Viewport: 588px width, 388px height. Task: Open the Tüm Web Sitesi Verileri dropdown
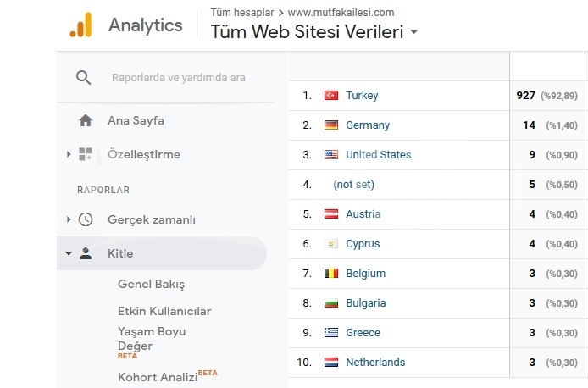pyautogui.click(x=414, y=32)
